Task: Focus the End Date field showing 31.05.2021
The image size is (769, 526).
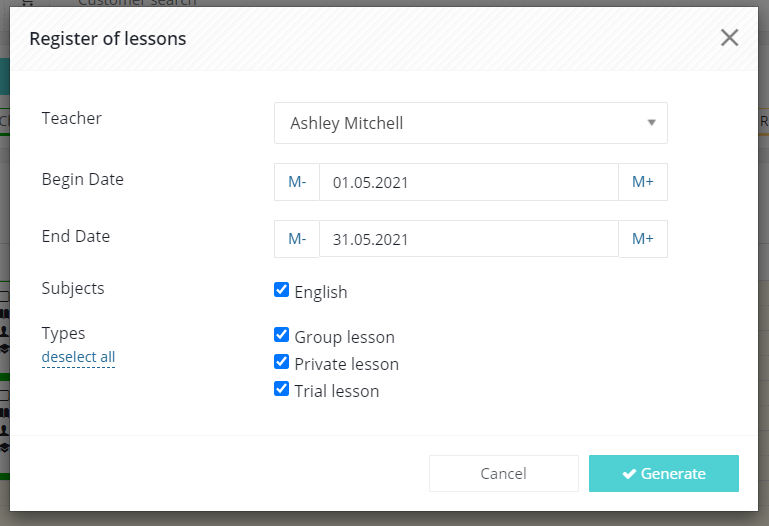Action: 469,239
